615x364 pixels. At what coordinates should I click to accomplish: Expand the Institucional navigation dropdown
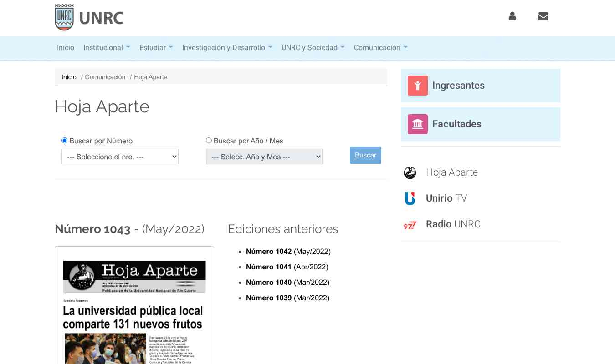click(x=107, y=48)
